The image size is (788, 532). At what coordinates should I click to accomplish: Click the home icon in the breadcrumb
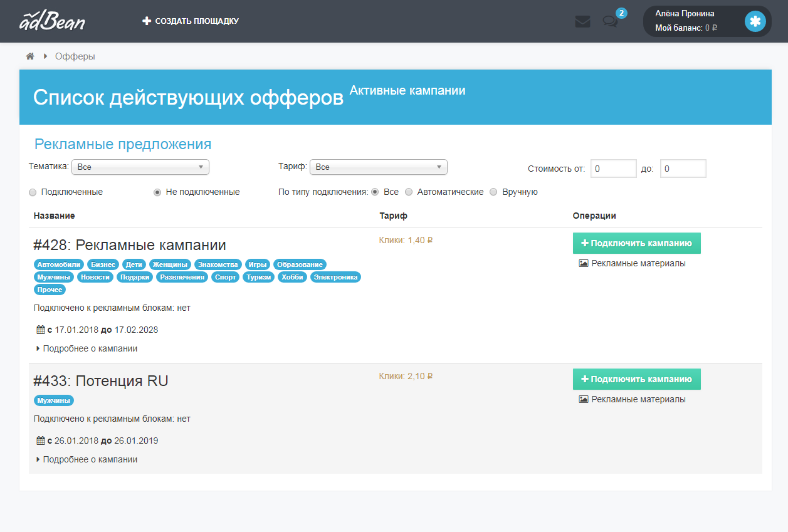tap(29, 56)
